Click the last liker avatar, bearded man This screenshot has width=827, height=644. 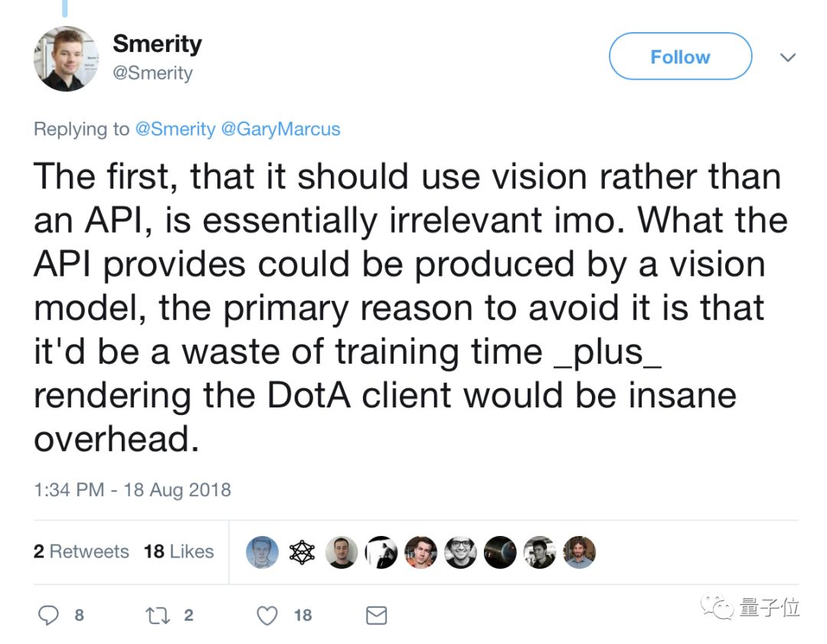[580, 552]
